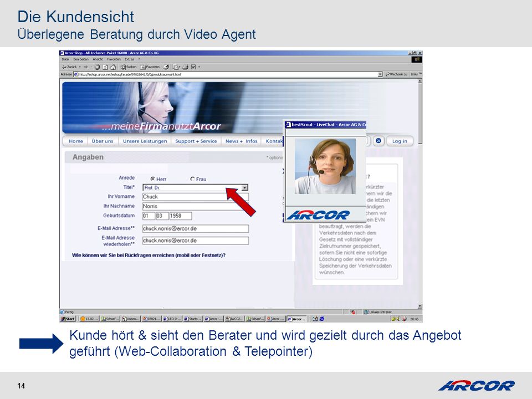Click the vertical scrollbar down arrow
Screen dimensions: 532x399
420,306
